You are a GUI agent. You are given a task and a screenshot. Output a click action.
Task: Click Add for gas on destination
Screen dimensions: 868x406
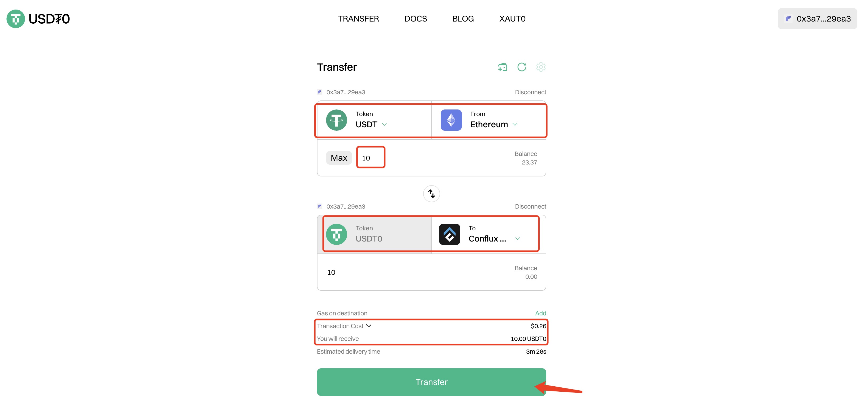click(x=540, y=313)
